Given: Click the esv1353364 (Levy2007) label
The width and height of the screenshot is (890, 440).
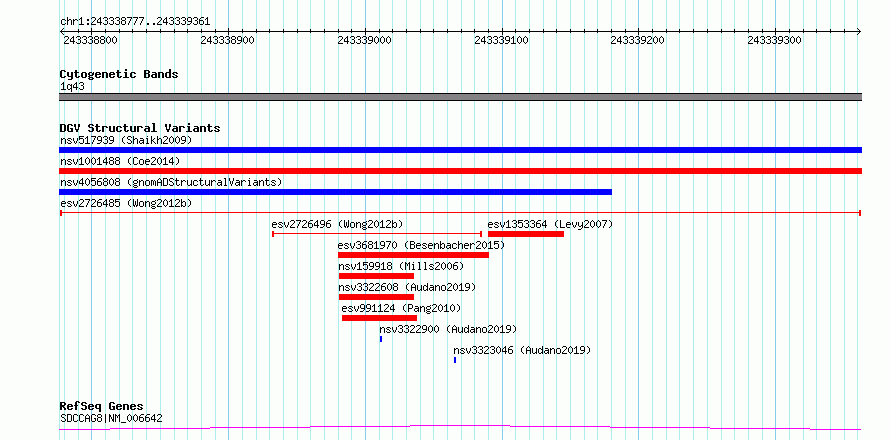Looking at the screenshot, I should [x=551, y=224].
